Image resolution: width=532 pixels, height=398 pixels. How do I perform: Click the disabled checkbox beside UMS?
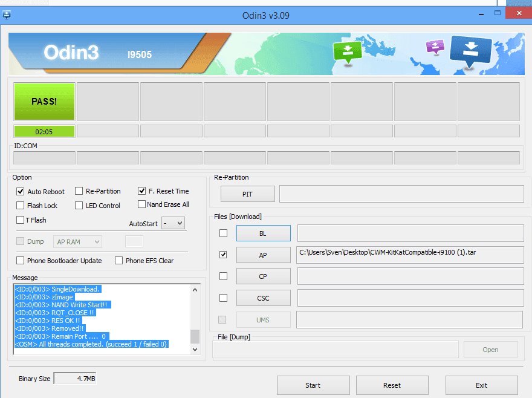coord(222,319)
